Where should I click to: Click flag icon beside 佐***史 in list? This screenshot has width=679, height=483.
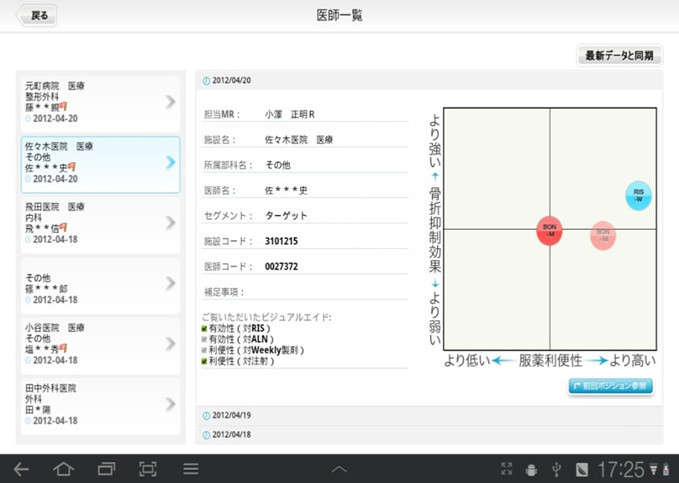pyautogui.click(x=72, y=167)
